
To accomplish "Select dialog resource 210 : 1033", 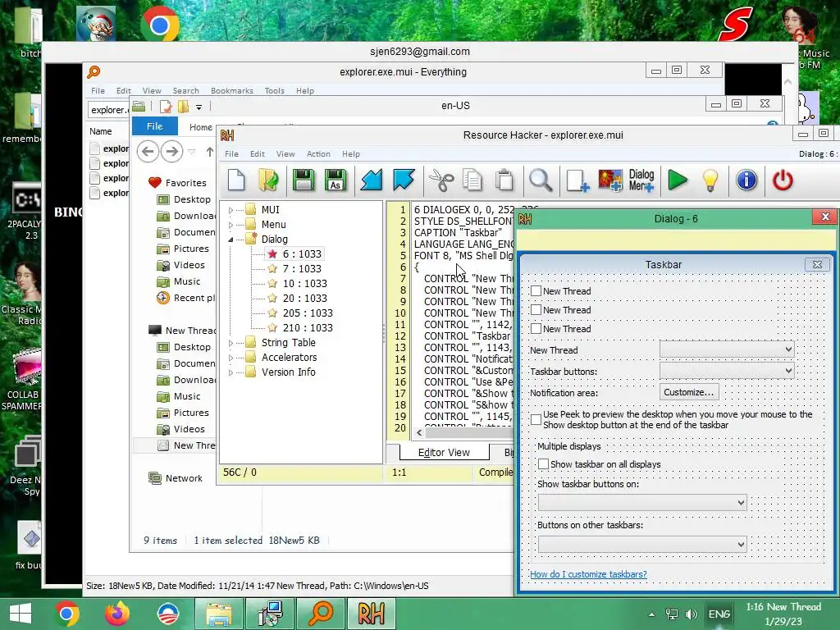I will pyautogui.click(x=308, y=328).
